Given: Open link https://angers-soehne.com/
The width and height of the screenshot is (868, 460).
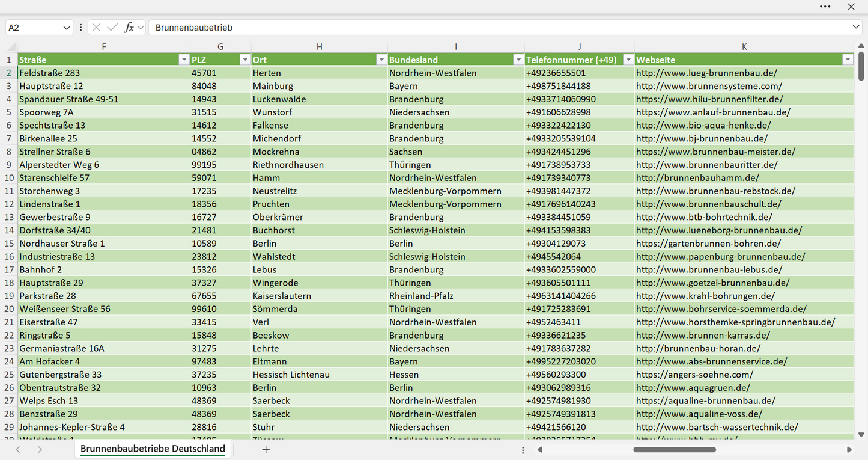Looking at the screenshot, I should point(694,375).
